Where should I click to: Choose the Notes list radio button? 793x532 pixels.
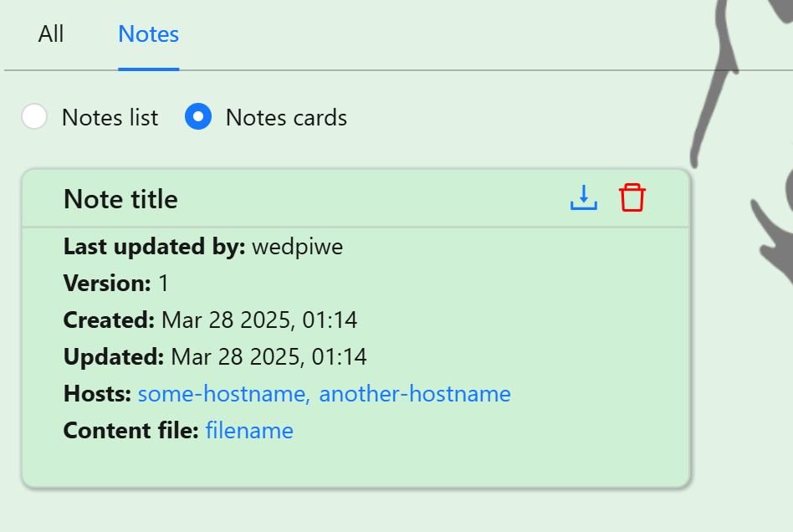[x=34, y=116]
